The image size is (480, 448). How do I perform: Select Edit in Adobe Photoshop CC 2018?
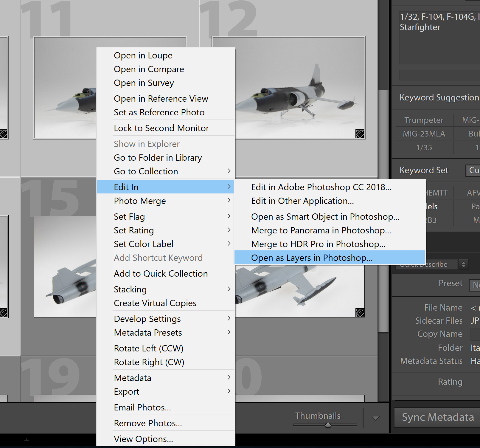(x=321, y=187)
